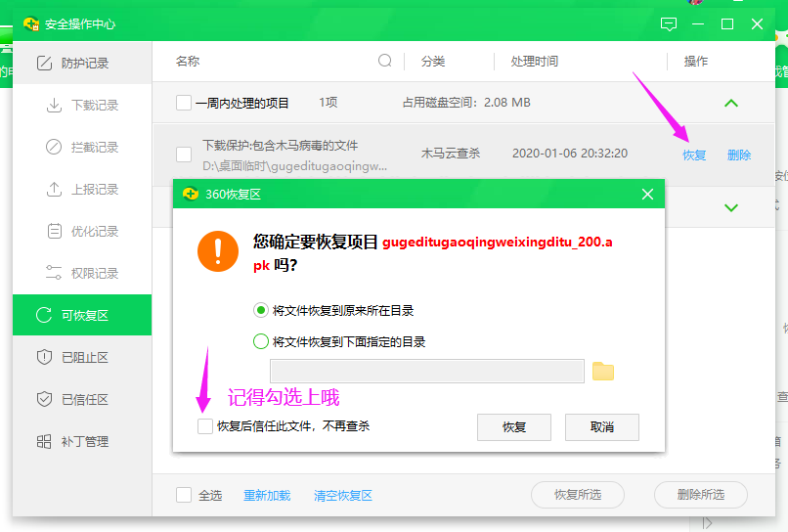This screenshot has width=788, height=532.
Task: Click the target directory path input field
Action: [427, 371]
